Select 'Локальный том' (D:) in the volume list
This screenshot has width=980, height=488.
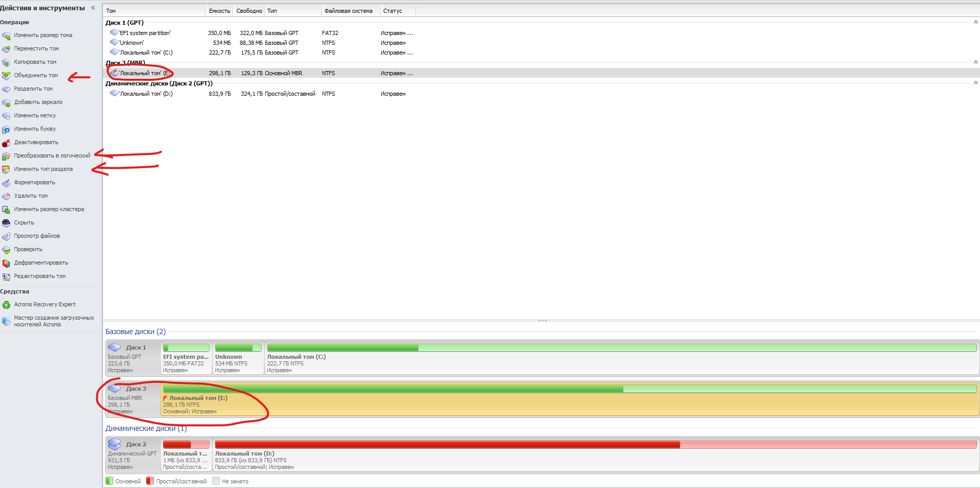tap(541, 94)
